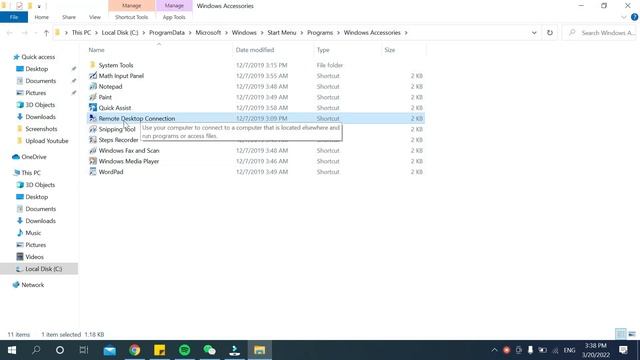640x360 pixels.
Task: Click the Back navigation arrow
Action: tap(10, 33)
